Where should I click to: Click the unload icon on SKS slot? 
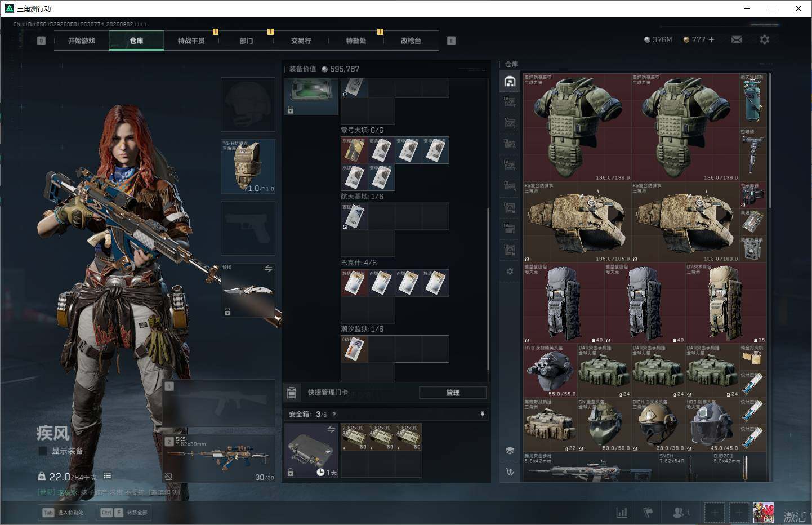coord(168,477)
